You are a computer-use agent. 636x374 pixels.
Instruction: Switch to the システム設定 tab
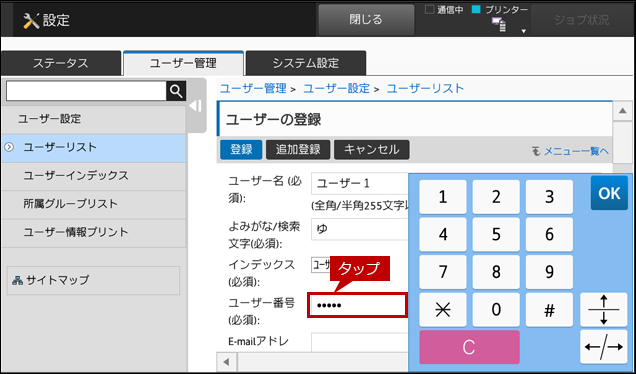pos(306,63)
